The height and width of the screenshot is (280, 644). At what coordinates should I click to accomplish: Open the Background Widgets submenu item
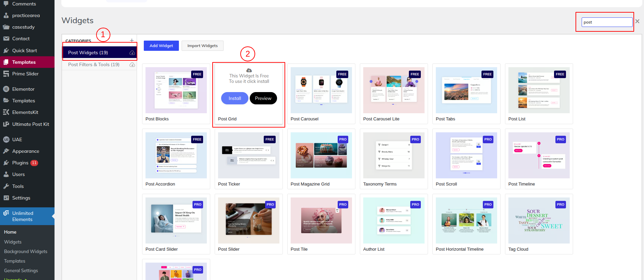(x=26, y=251)
